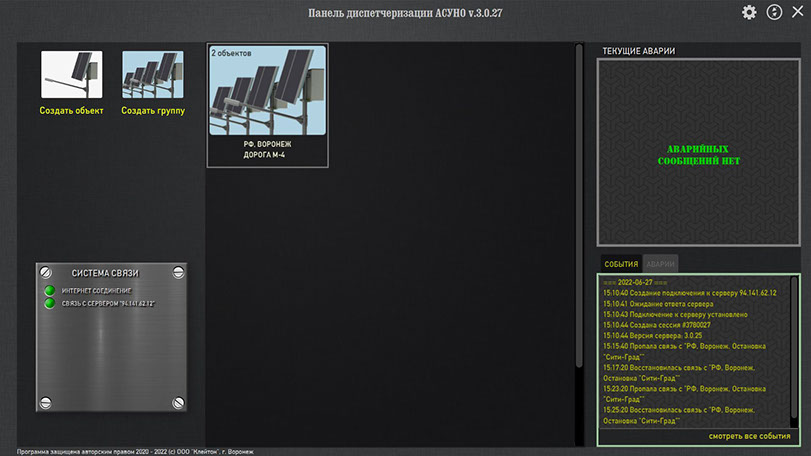Image resolution: width=811 pixels, height=456 pixels.
Task: Open the РФ. Воронеж Дорога М-4 group tile
Action: [267, 104]
